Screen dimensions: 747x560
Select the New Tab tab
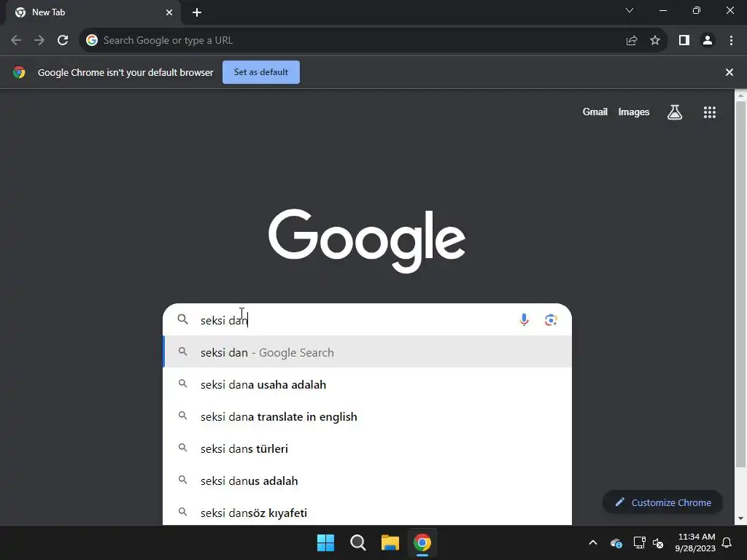click(93, 12)
